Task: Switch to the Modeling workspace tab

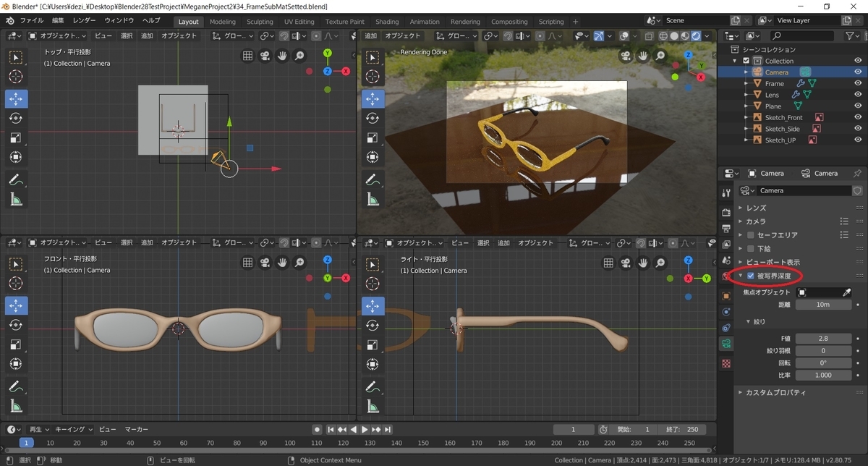Action: (x=223, y=22)
